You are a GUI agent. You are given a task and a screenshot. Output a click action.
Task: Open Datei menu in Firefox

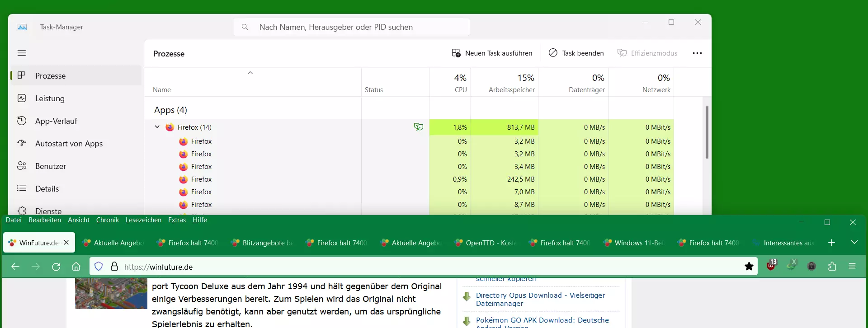[14, 220]
